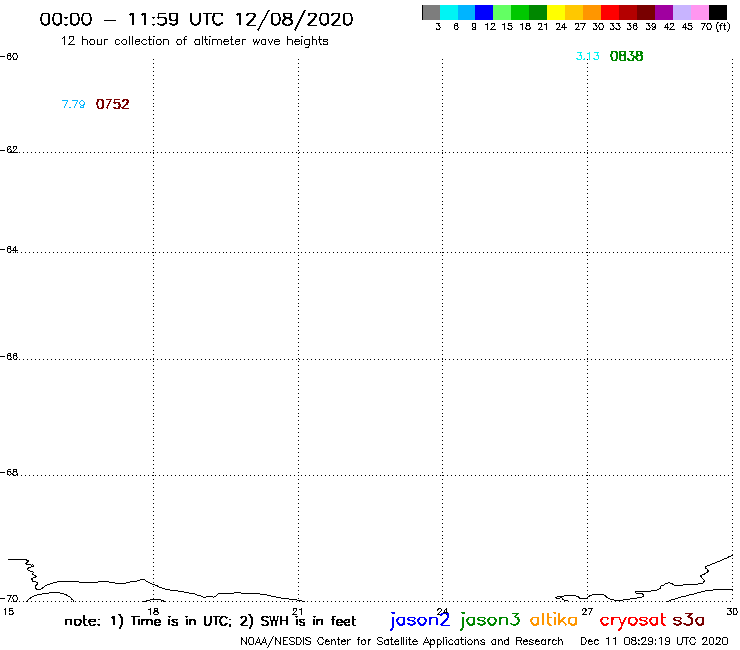
Task: Click the 27 longitude axis label
Action: pyautogui.click(x=587, y=612)
